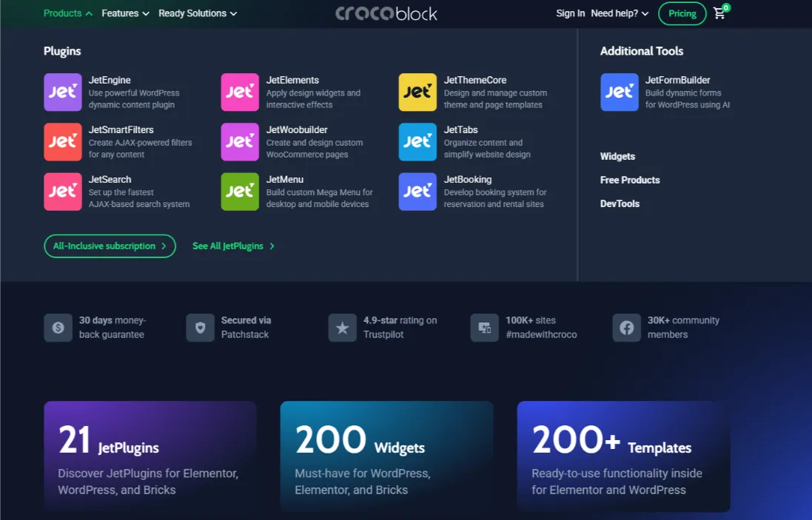Click the green JetMenu plugin icon

[x=240, y=192]
